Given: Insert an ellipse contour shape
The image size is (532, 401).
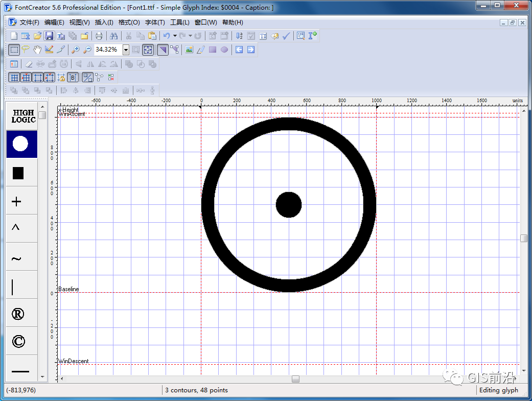Looking at the screenshot, I should [224, 50].
